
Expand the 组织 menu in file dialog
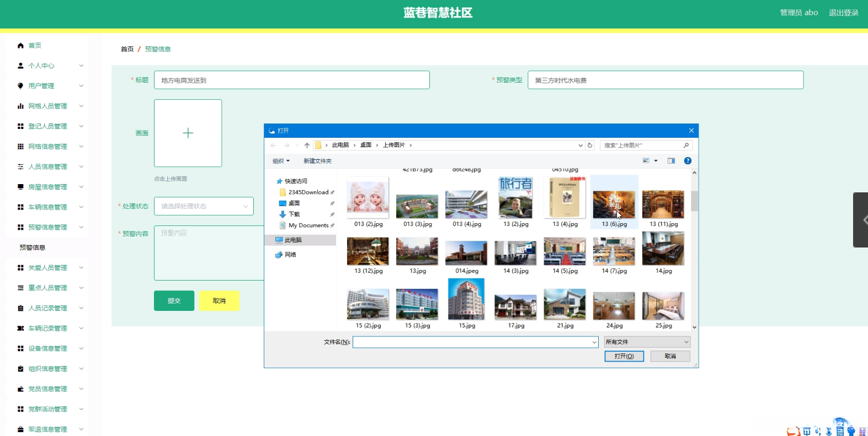[x=281, y=161]
